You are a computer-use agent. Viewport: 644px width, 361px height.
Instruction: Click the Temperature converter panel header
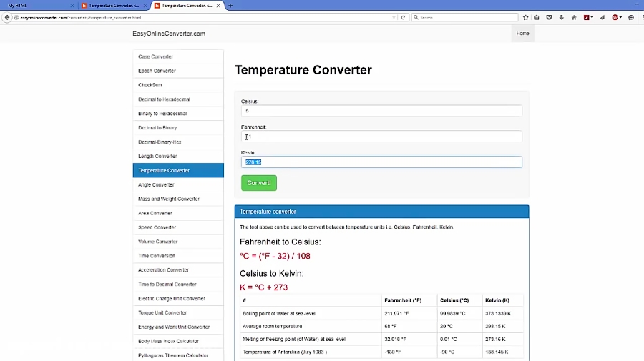coord(381,212)
